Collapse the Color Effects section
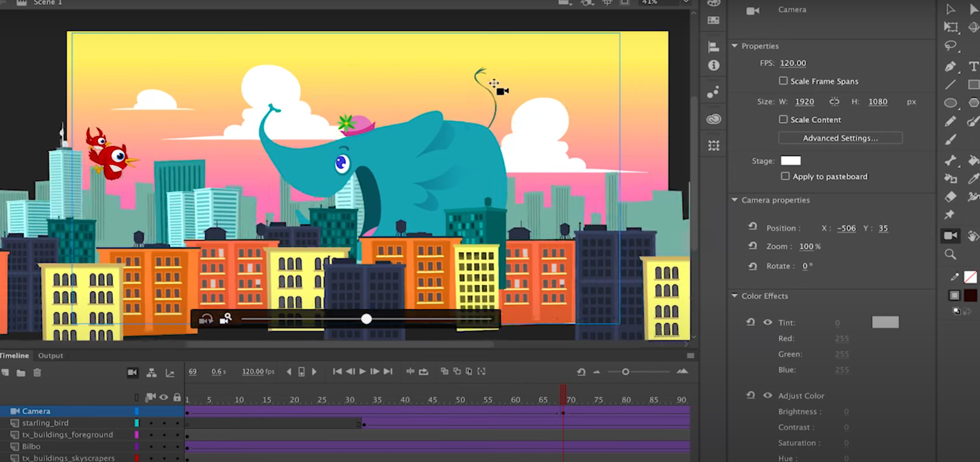980x462 pixels. [x=735, y=295]
